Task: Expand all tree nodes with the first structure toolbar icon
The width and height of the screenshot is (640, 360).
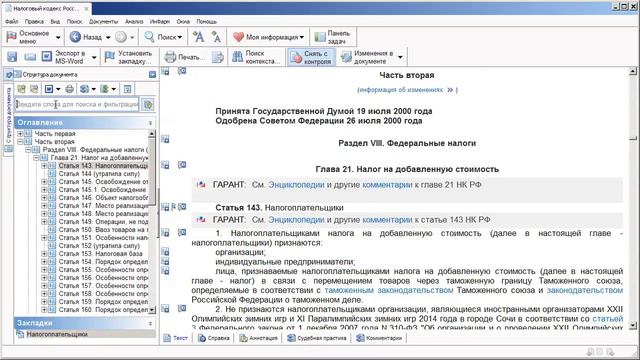Action: (x=21, y=89)
